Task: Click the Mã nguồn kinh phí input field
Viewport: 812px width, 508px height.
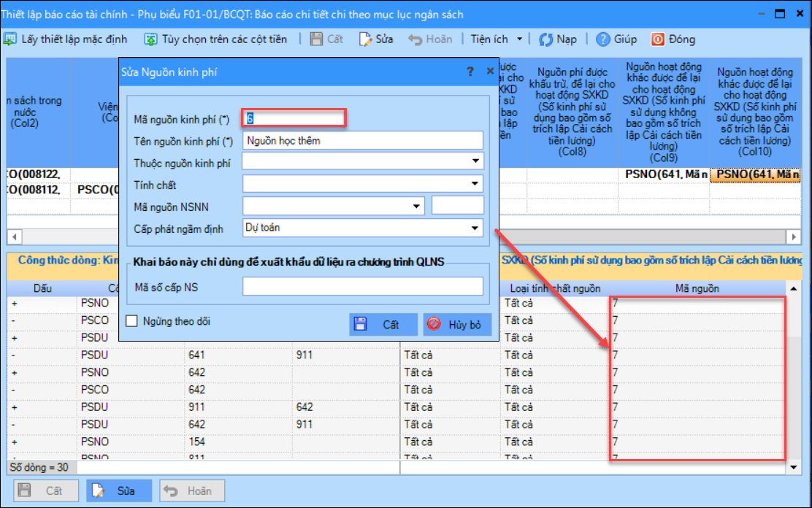Action: [x=294, y=118]
